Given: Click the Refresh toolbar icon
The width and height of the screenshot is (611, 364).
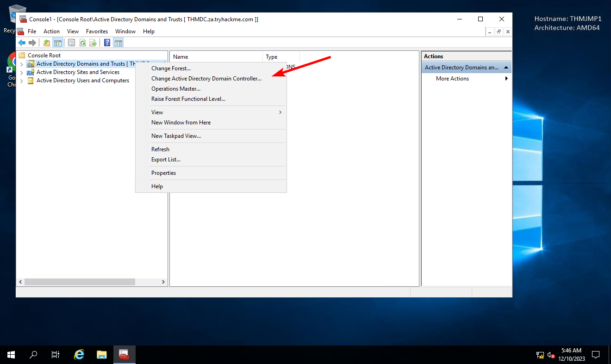Looking at the screenshot, I should (x=82, y=43).
